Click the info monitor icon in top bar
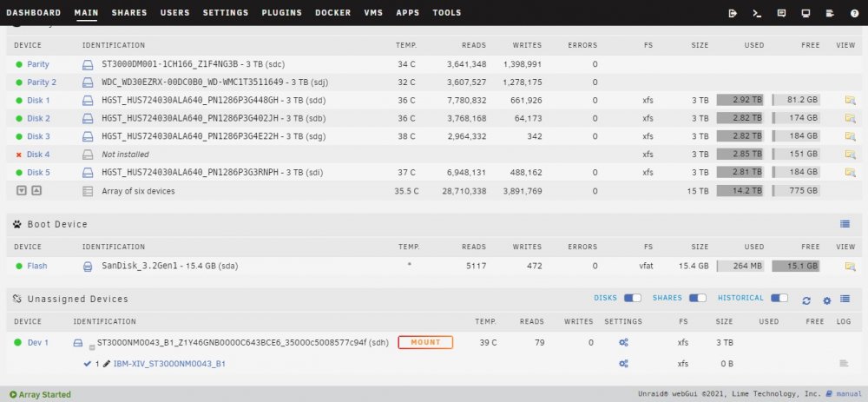 click(x=806, y=13)
